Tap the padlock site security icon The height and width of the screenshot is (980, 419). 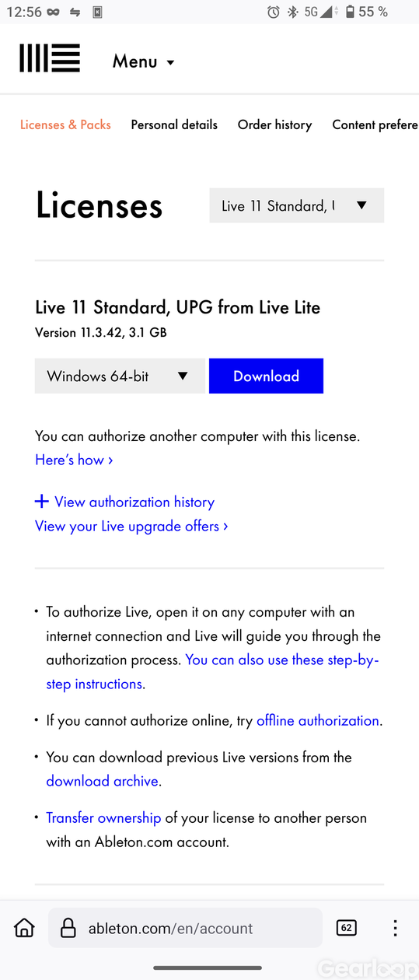68,928
